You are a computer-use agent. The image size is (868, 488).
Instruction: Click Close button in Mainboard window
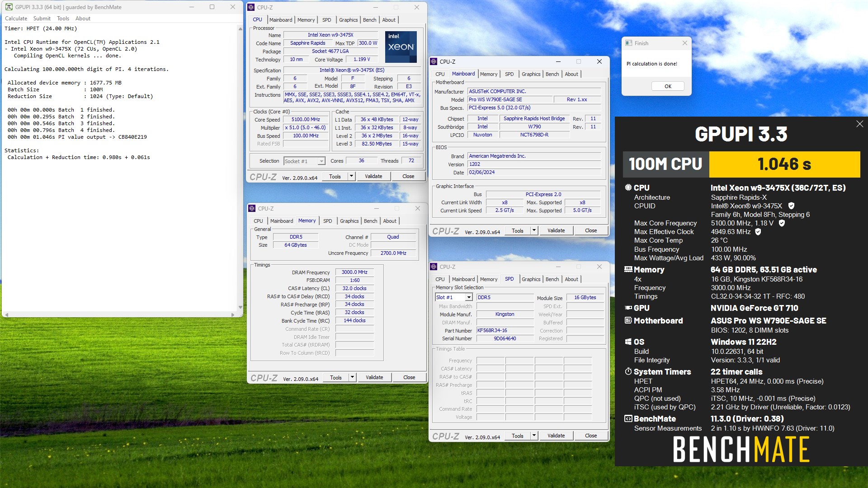coord(591,230)
